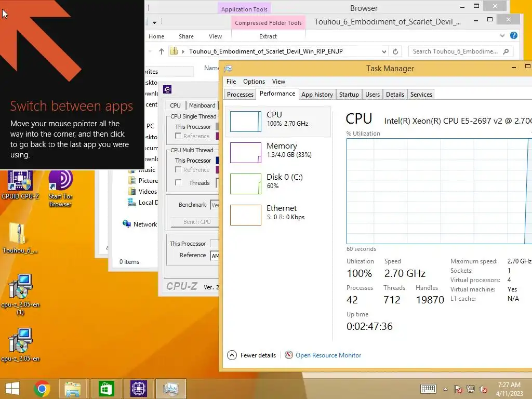Select the CPUID CPU-Z desktop shortcut
This screenshot has height=399, width=532.
coord(20,185)
